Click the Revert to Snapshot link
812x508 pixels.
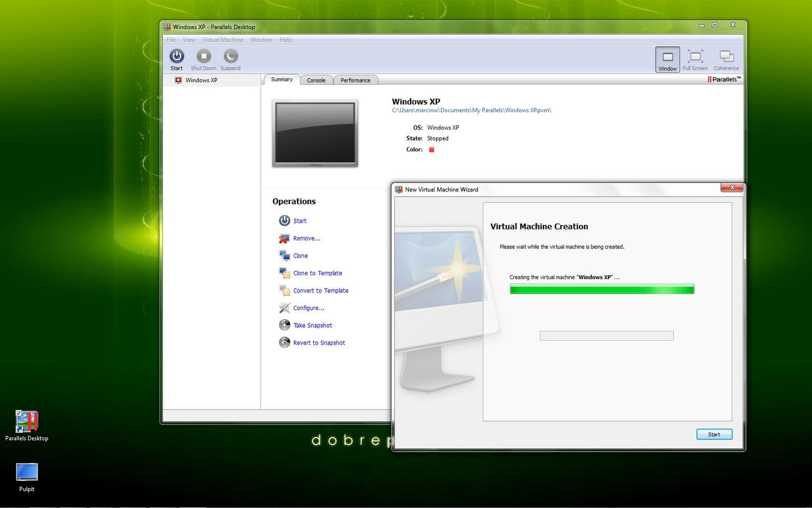click(319, 343)
